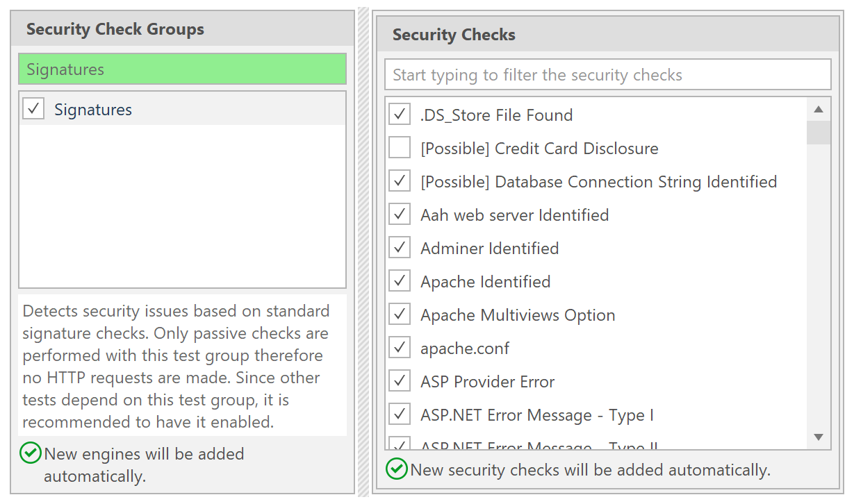This screenshot has height=504, width=854.
Task: Uncheck Database Connection String Identified
Action: click(400, 180)
